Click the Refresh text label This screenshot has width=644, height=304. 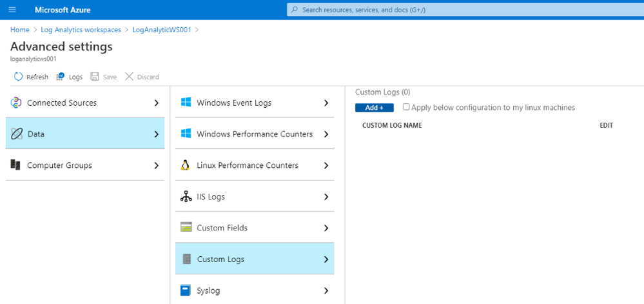point(37,77)
